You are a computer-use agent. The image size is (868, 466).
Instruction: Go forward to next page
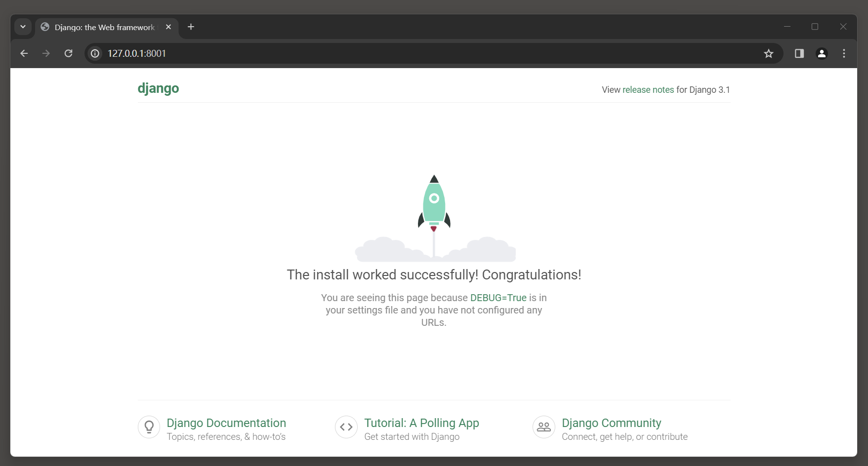coord(46,53)
